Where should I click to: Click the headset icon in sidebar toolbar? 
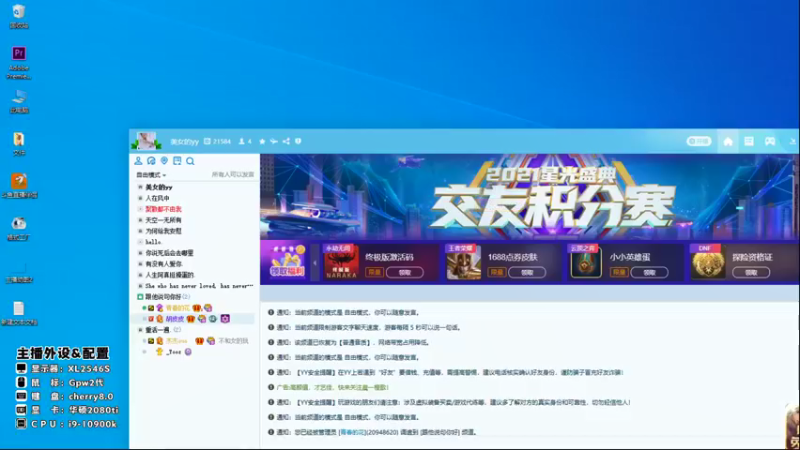[152, 161]
